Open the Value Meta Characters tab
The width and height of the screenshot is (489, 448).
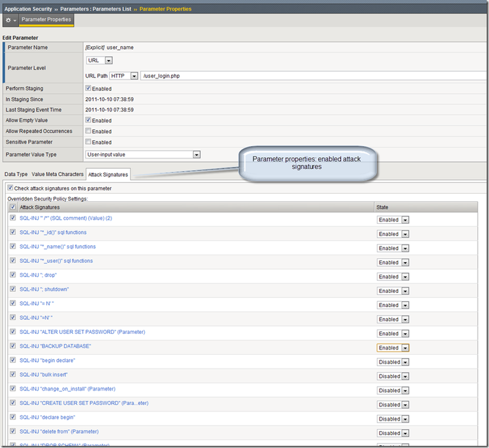tap(57, 174)
